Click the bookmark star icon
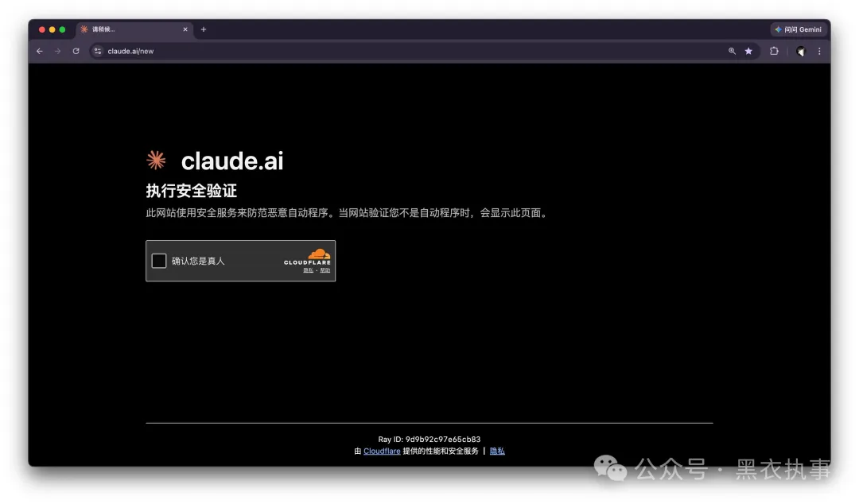The width and height of the screenshot is (859, 504). 748,51
